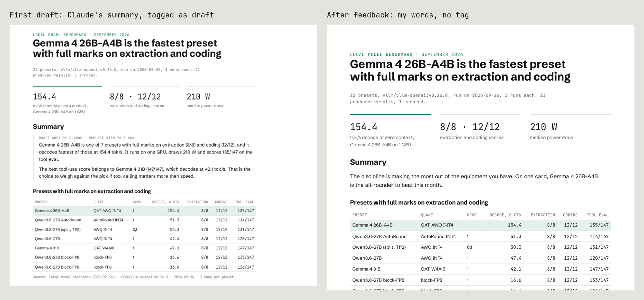Click the EXTRACTION header on first draft page

[x=198, y=202]
